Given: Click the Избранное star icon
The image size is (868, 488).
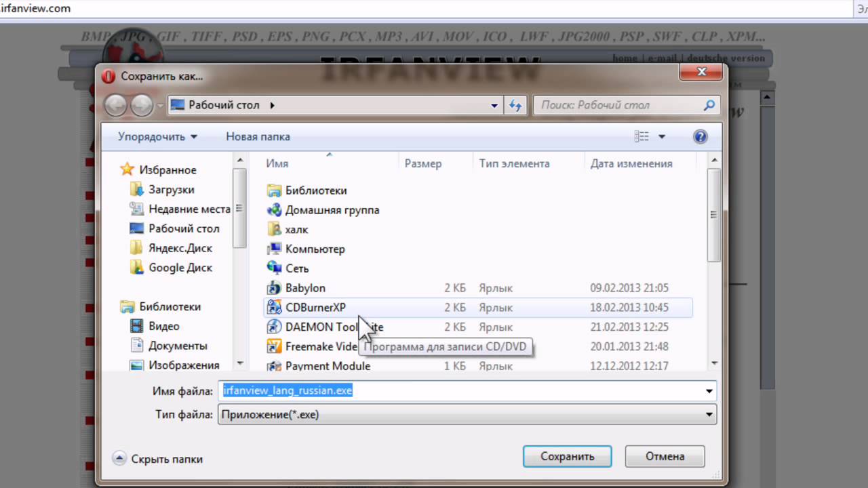Looking at the screenshot, I should [x=127, y=169].
